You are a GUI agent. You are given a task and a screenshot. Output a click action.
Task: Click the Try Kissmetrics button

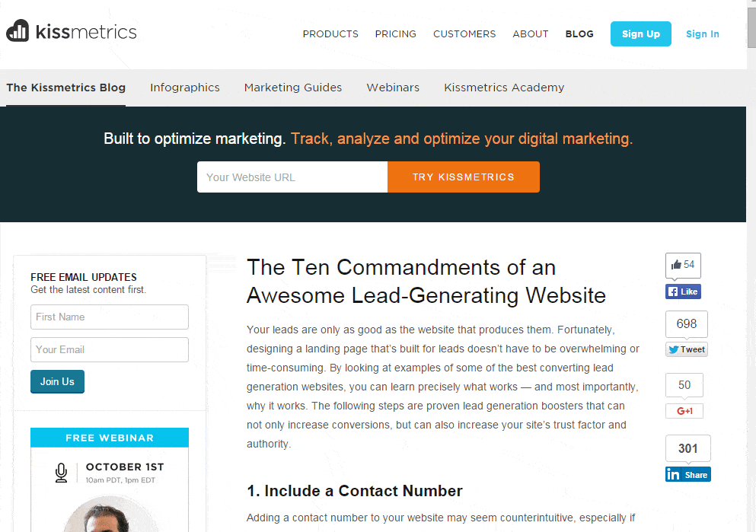[x=464, y=177]
